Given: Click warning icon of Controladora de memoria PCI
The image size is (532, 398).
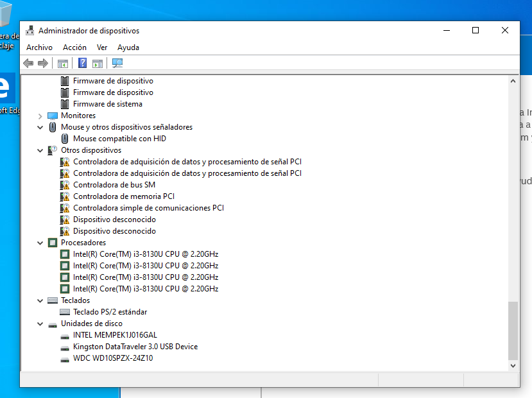Looking at the screenshot, I should [65, 196].
